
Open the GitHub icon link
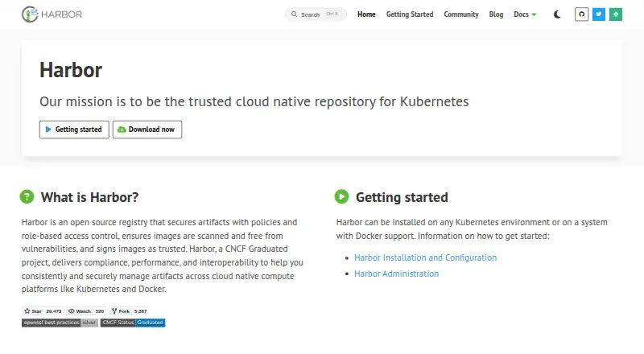tap(581, 14)
